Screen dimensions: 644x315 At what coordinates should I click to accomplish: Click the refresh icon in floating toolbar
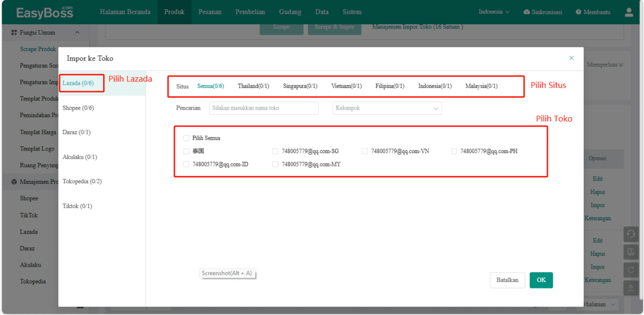tap(631, 270)
